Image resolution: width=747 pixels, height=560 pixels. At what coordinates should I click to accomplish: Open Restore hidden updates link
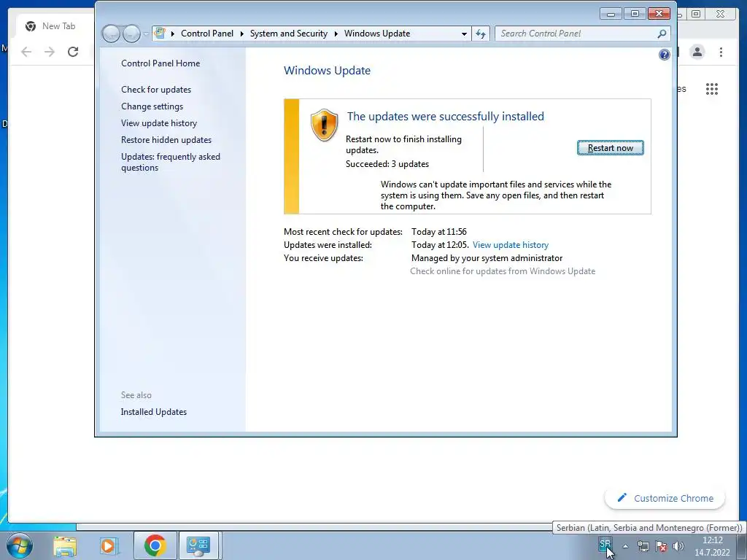coord(166,140)
